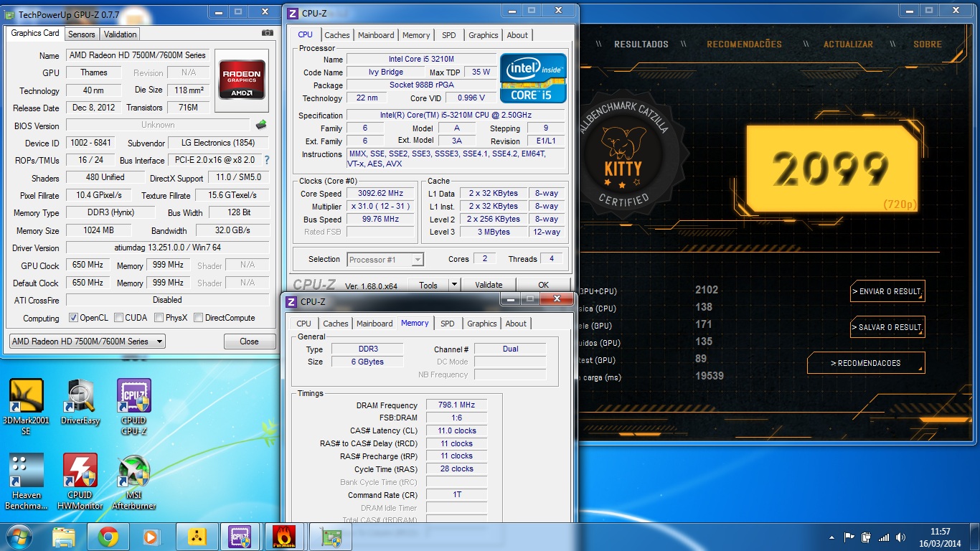This screenshot has width=980, height=551.
Task: Open the CPUID CPU-Z desktop shortcut
Action: click(x=134, y=406)
